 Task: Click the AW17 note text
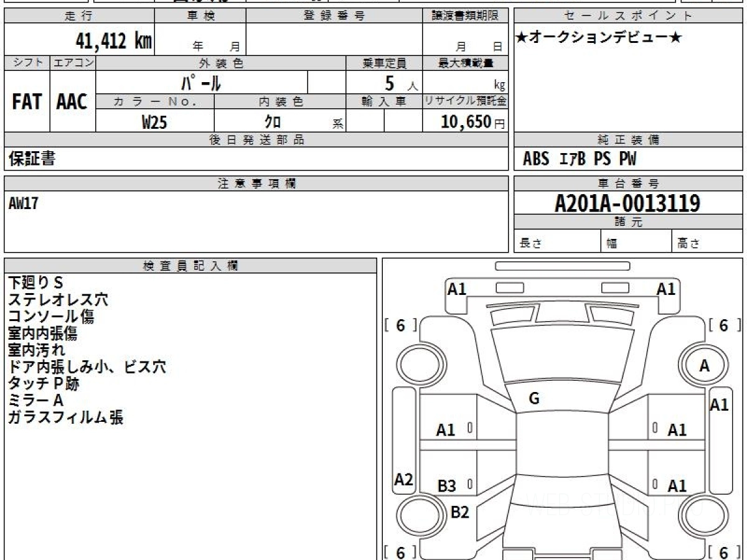click(24, 203)
